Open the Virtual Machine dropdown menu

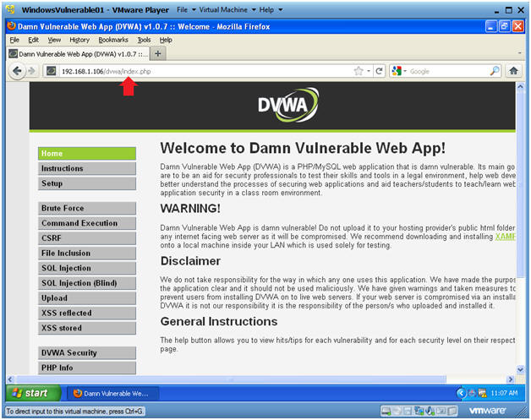pyautogui.click(x=227, y=10)
